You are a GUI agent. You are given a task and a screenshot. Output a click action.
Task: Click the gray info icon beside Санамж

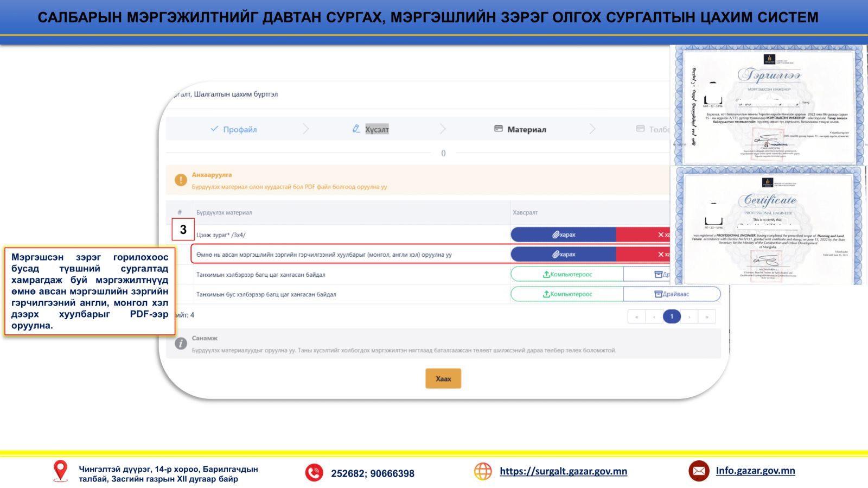tap(181, 344)
